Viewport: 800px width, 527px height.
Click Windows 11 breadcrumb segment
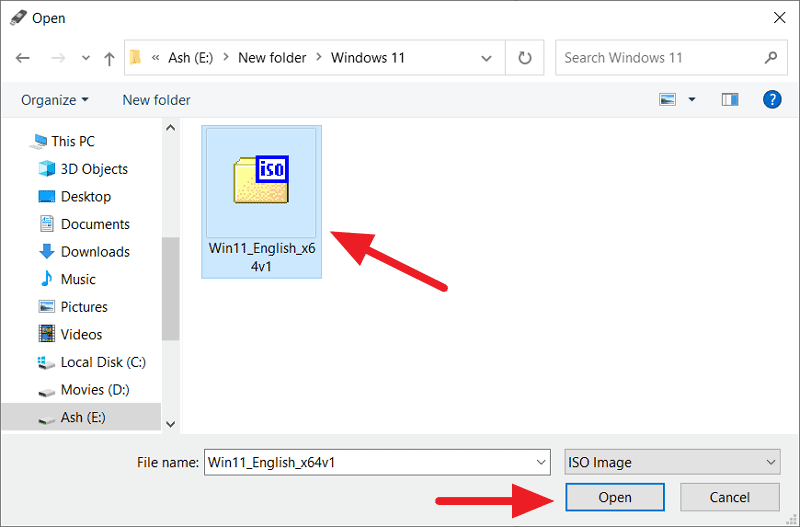point(367,58)
